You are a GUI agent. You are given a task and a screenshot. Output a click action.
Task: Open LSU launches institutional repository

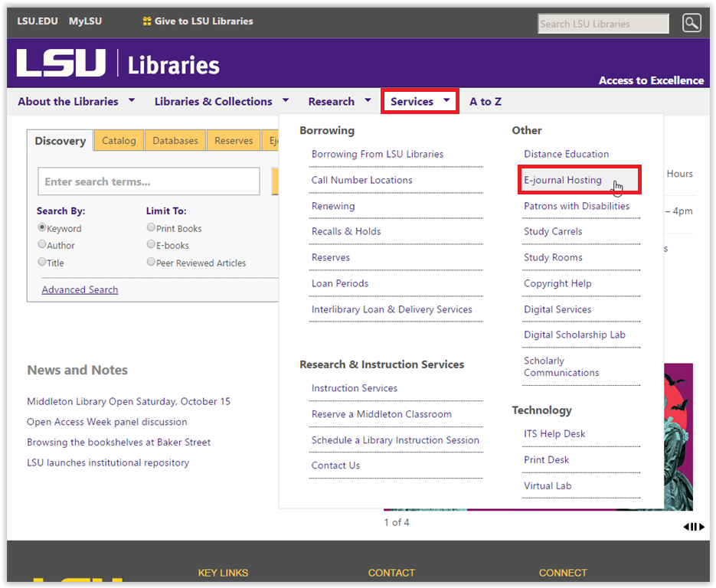pyautogui.click(x=108, y=462)
